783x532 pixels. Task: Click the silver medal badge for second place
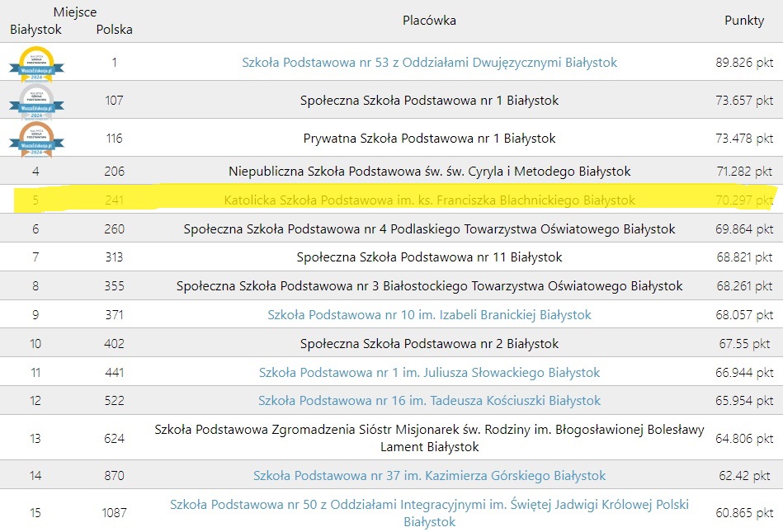tap(36, 101)
